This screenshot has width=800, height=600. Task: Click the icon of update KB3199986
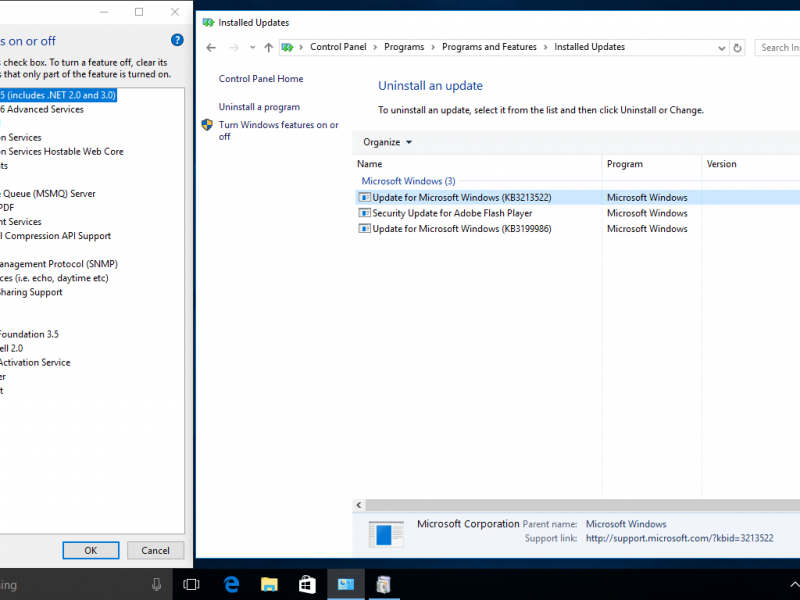364,229
